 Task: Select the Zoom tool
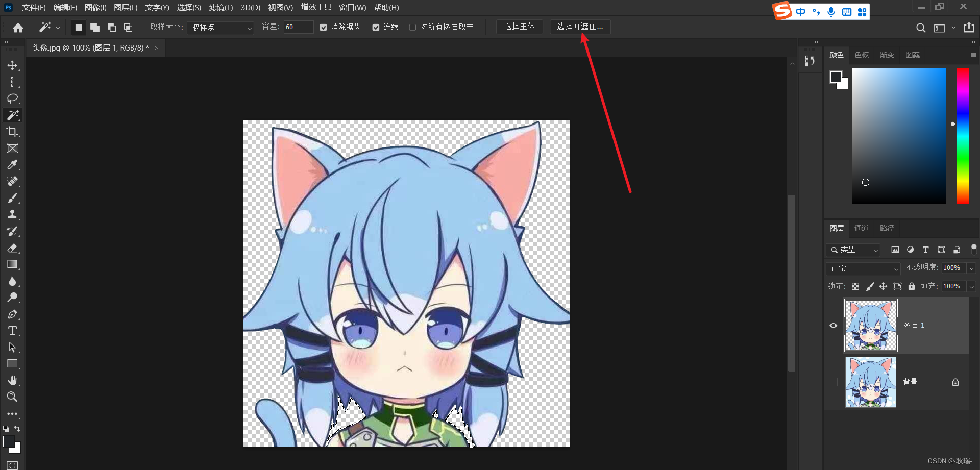12,397
